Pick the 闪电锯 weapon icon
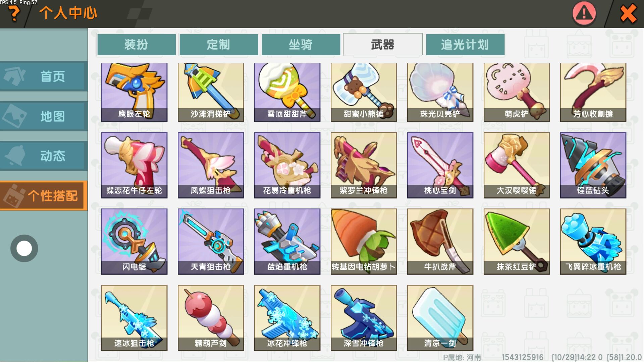644x362 pixels. coord(134,242)
